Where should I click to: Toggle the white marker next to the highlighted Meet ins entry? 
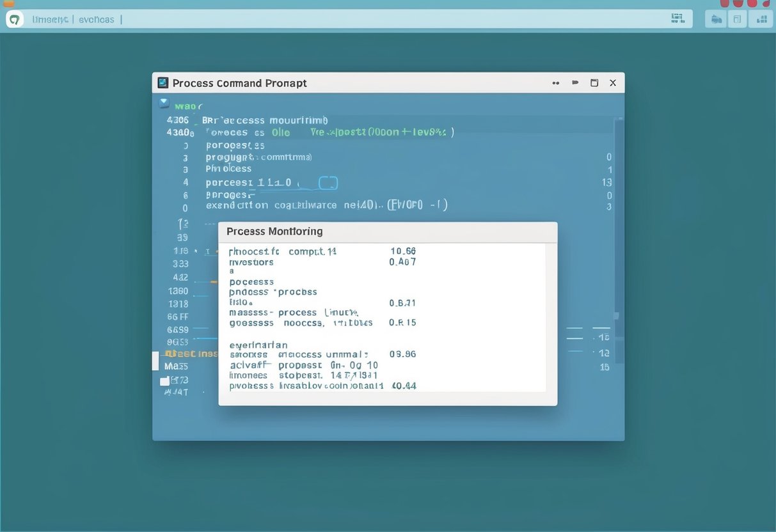(x=156, y=360)
